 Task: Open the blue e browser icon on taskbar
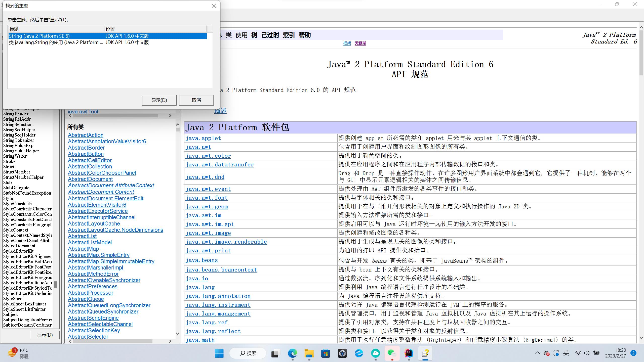click(x=359, y=353)
